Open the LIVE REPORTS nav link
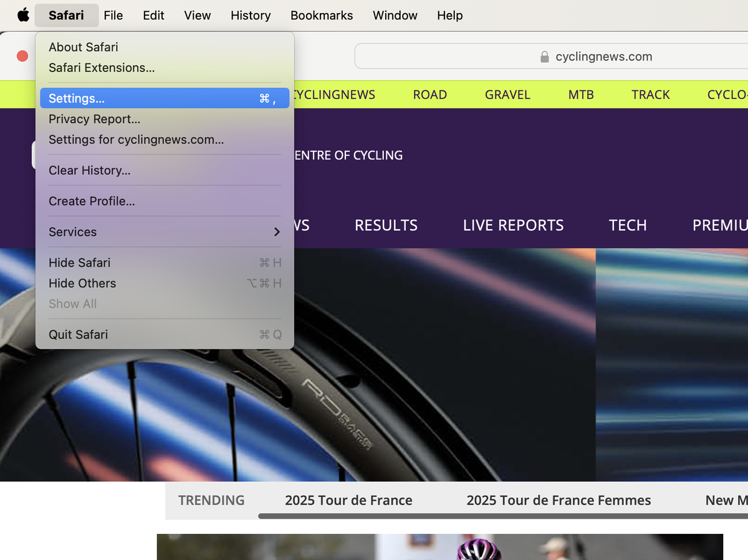 tap(513, 225)
